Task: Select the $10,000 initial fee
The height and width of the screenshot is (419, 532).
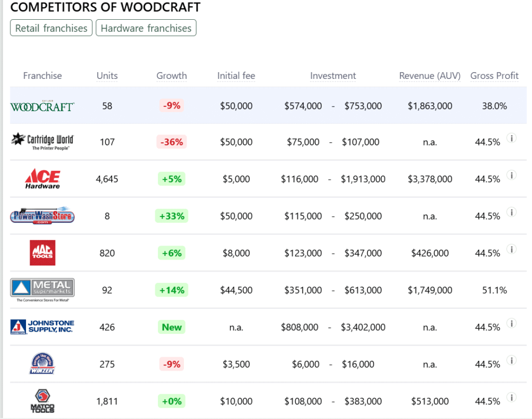Action: [236, 401]
